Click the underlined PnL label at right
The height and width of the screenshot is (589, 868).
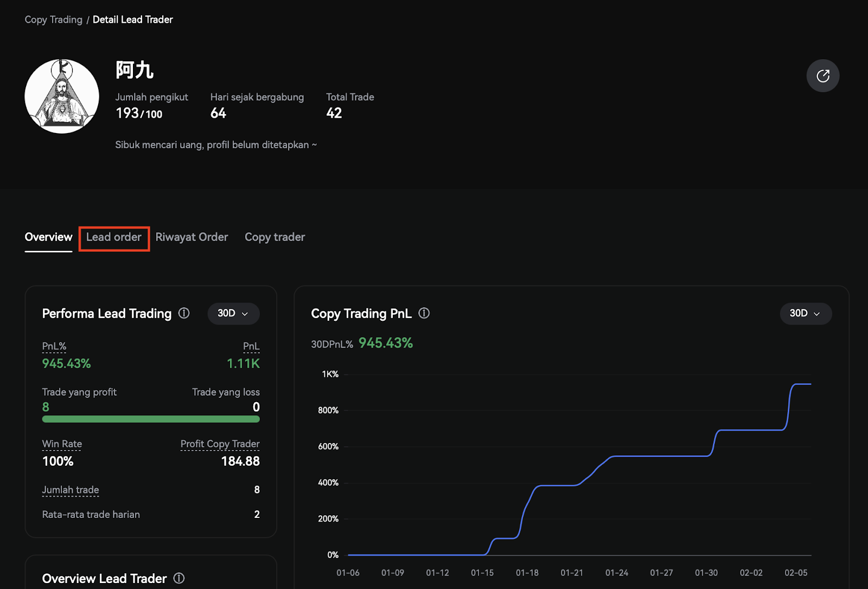click(x=251, y=346)
